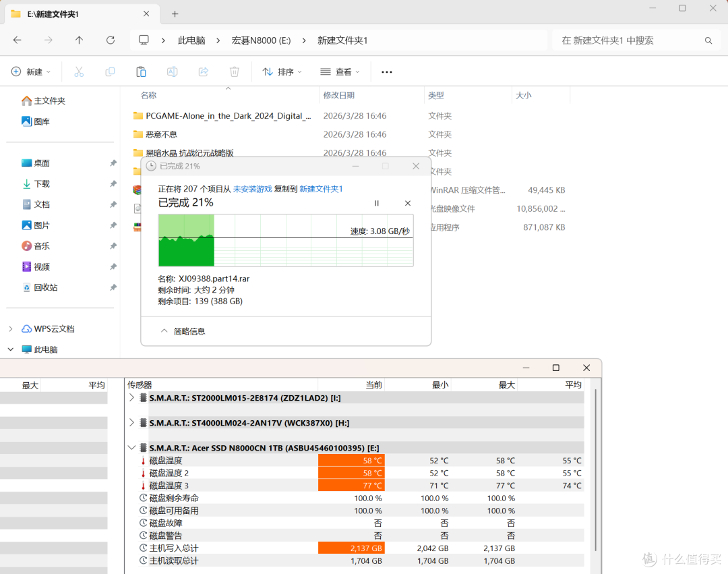
Task: Expand breadcrumb chevron after 宏碁N8000 (E:)
Action: [304, 41]
